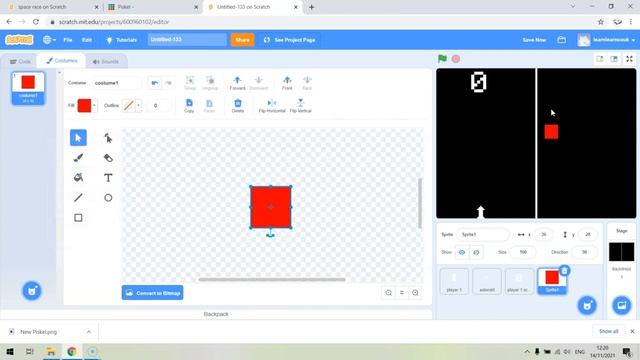Show the sprite with eye icon

pyautogui.click(x=462, y=252)
